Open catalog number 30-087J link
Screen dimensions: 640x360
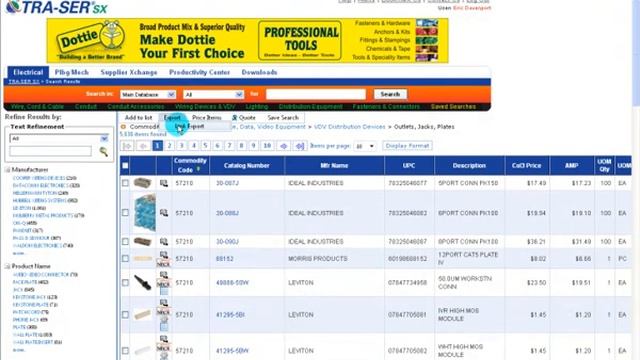click(x=227, y=183)
